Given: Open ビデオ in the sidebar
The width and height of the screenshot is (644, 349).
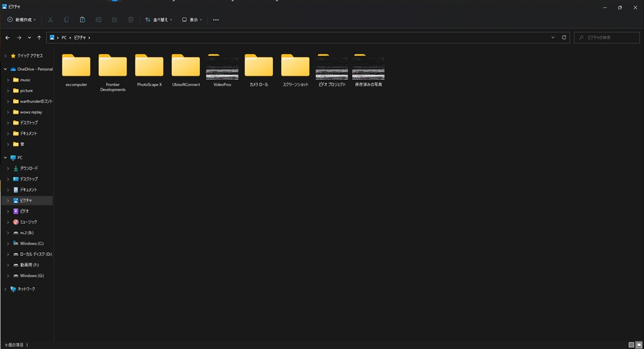Looking at the screenshot, I should [21, 211].
